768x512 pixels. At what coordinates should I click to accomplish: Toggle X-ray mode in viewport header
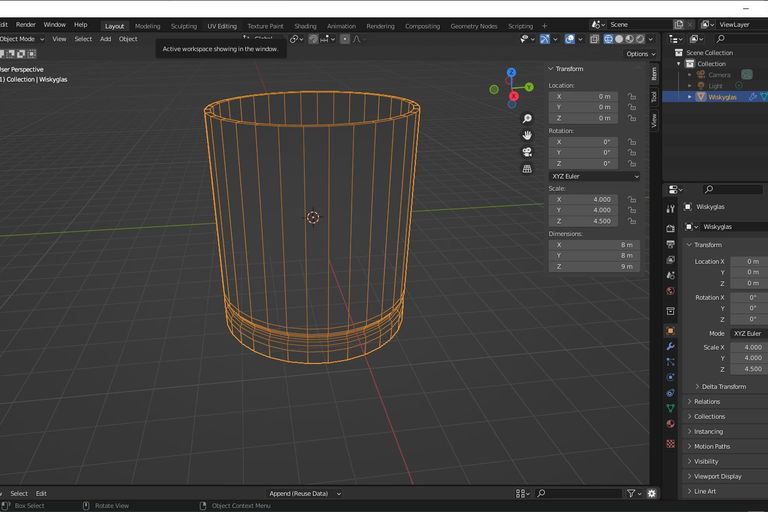[594, 39]
